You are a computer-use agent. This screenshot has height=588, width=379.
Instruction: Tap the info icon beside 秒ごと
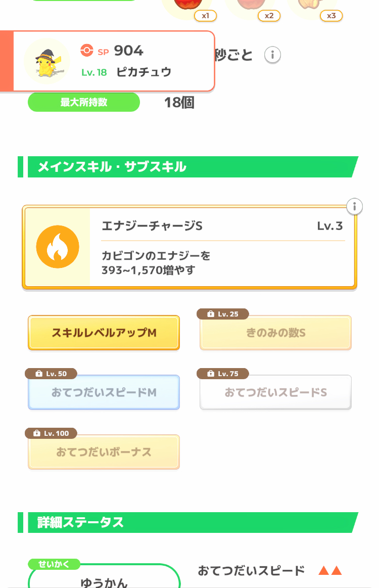click(x=273, y=55)
